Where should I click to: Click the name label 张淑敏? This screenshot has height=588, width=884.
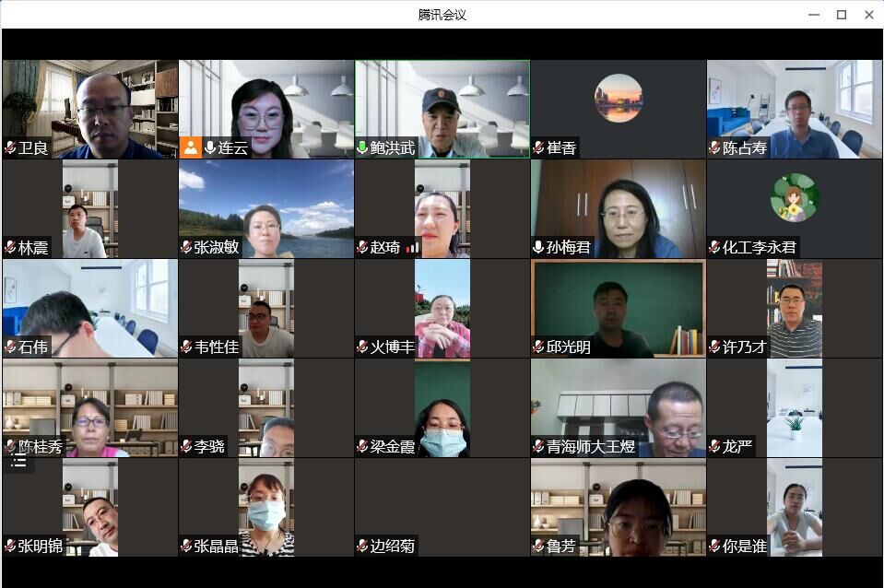pyautogui.click(x=217, y=248)
